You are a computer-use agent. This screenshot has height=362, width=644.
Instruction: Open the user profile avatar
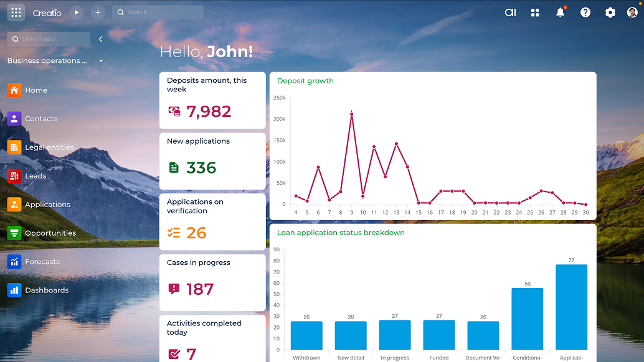coord(632,12)
